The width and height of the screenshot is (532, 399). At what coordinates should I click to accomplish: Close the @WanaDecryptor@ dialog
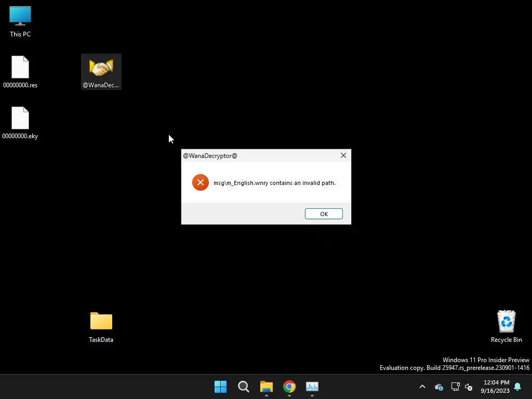click(343, 155)
